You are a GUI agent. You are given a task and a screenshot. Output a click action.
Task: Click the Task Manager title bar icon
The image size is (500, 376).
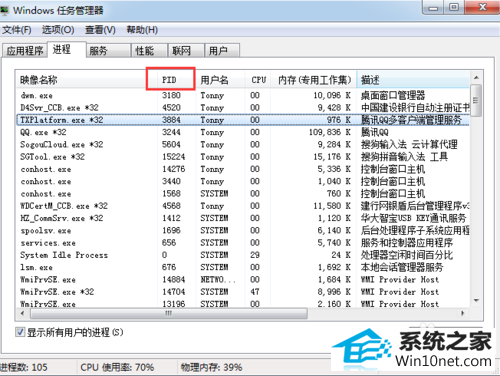4,11
